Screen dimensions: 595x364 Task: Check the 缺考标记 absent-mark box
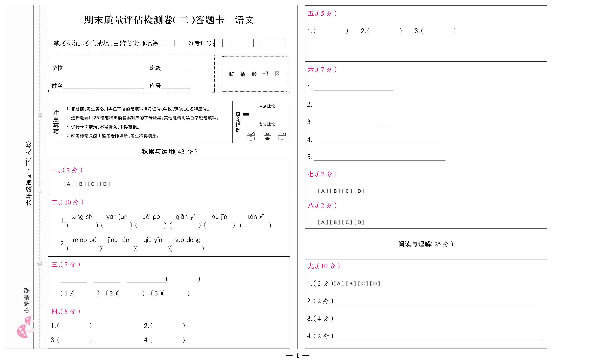pos(171,43)
